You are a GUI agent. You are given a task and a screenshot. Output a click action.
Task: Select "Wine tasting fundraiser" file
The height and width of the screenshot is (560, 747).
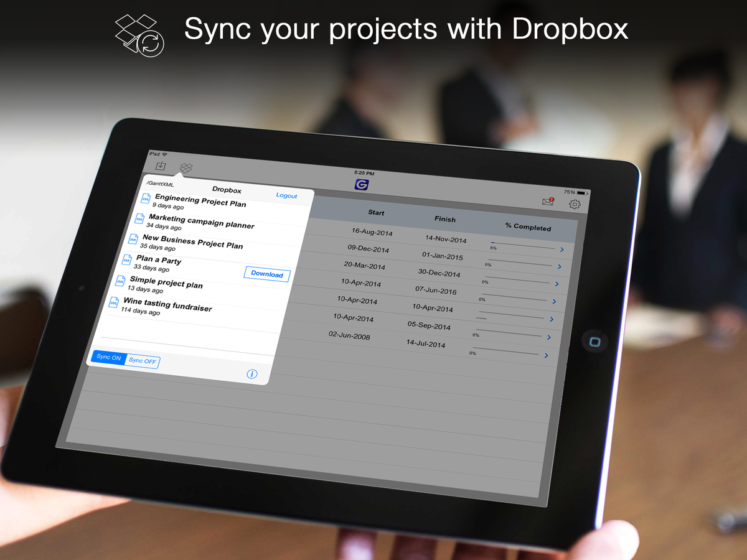tap(168, 305)
